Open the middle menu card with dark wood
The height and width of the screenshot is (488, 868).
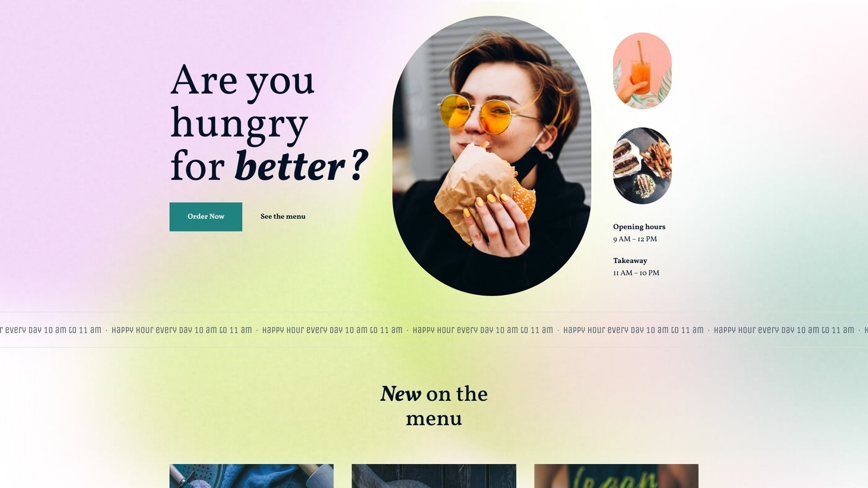point(434,476)
